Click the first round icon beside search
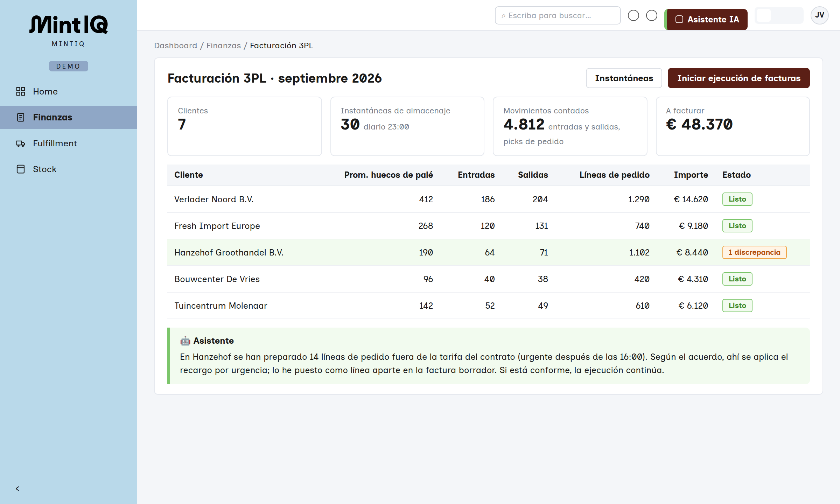This screenshot has width=840, height=504. click(x=633, y=15)
